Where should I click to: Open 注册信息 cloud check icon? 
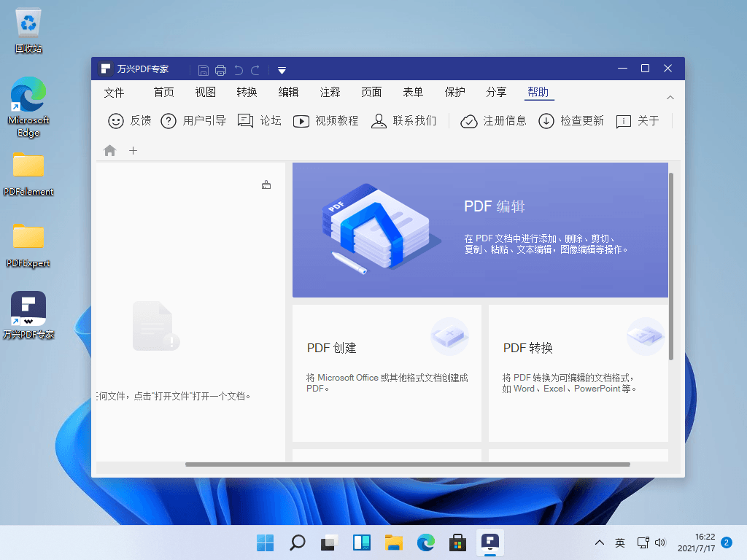click(x=469, y=122)
